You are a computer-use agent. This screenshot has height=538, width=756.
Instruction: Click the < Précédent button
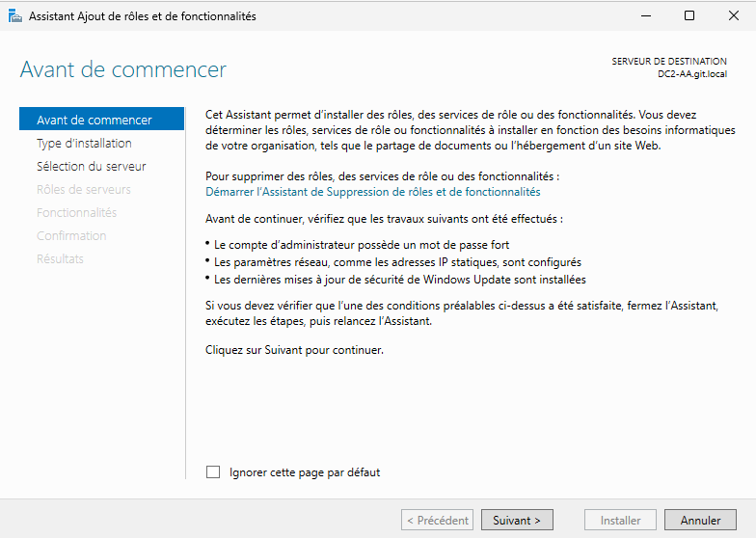438,521
